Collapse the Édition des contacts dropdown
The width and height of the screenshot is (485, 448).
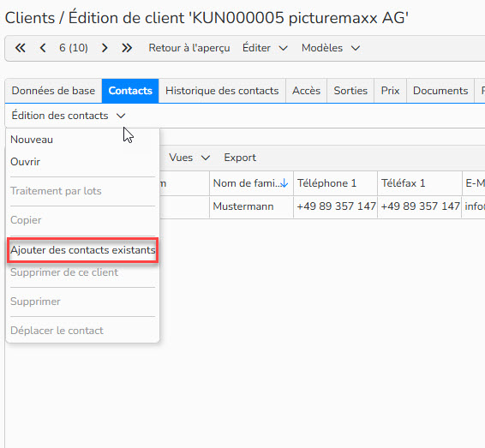pyautogui.click(x=69, y=116)
